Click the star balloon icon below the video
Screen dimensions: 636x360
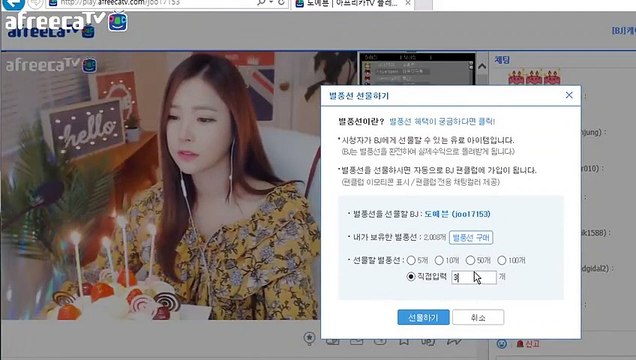click(309, 338)
